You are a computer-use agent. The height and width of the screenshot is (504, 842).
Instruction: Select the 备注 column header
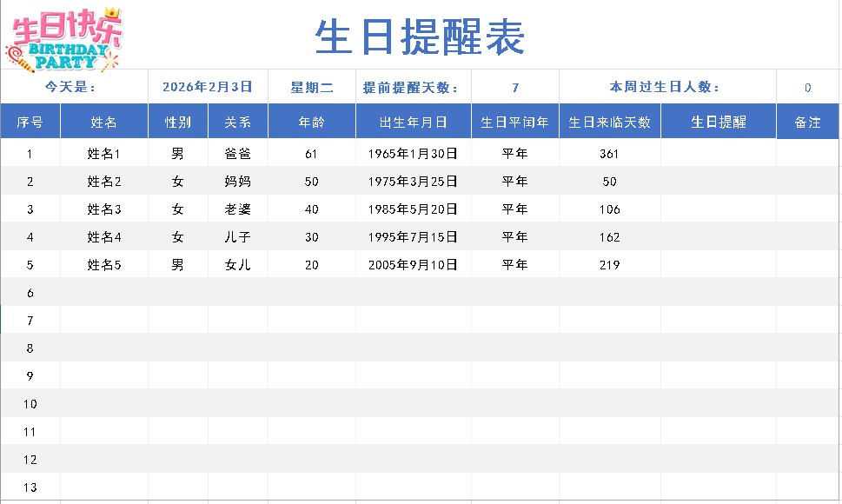(807, 122)
